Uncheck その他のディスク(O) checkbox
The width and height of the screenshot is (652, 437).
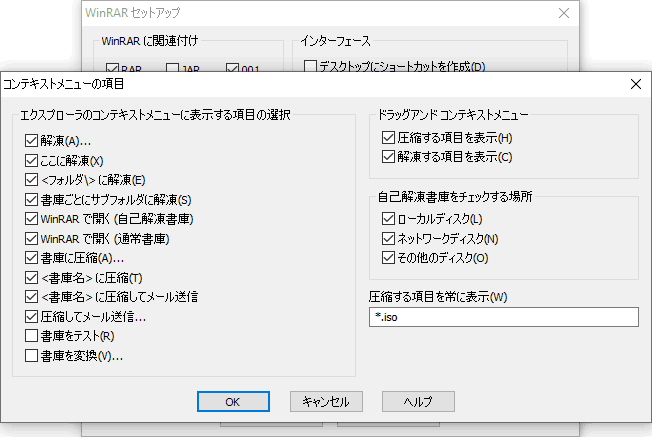tap(388, 258)
